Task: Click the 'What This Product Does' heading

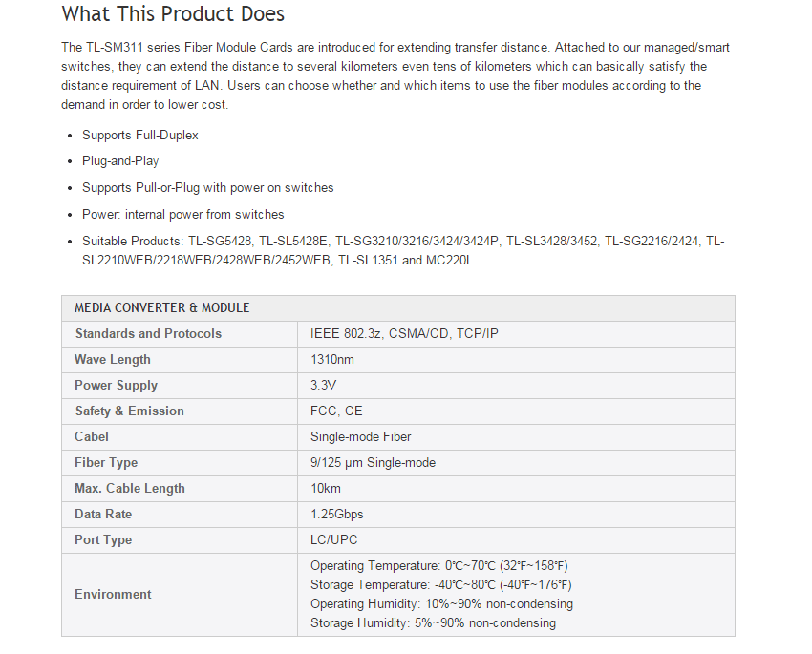Action: tap(173, 14)
